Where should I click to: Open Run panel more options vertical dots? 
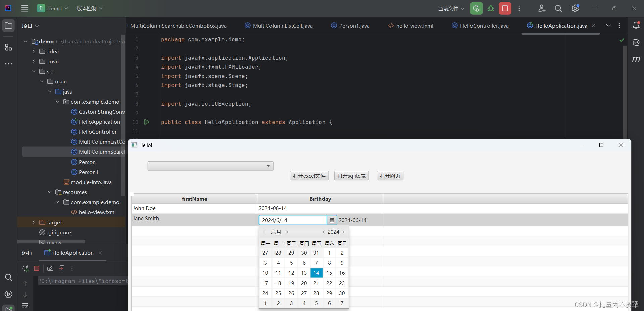click(72, 268)
